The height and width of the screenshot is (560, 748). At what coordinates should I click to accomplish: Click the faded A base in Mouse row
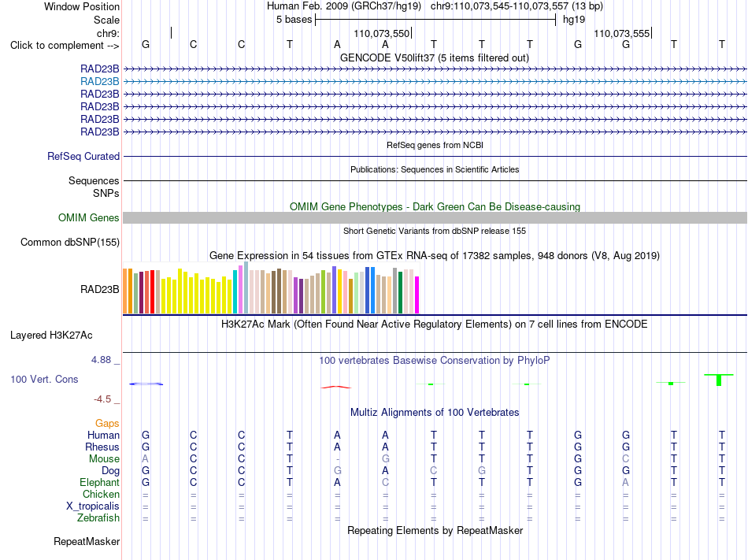145,459
